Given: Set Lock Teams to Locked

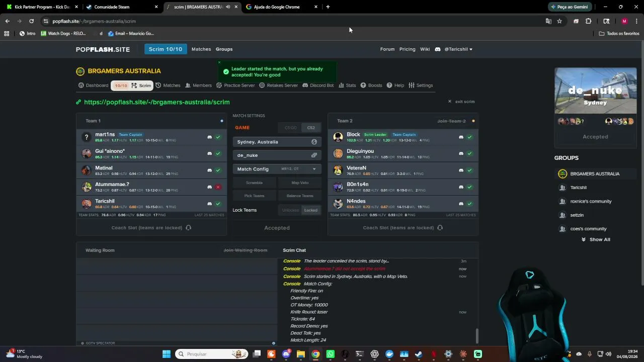Looking at the screenshot, I should tap(311, 210).
